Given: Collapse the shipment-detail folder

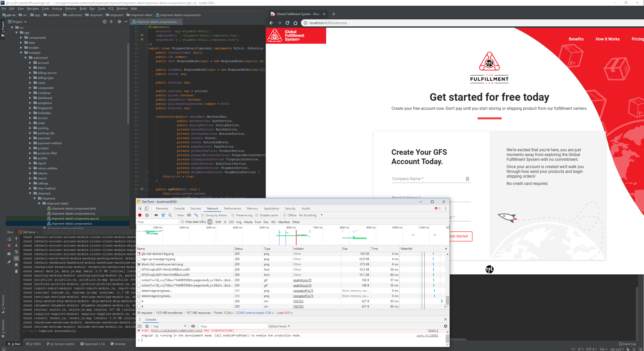Looking at the screenshot, I should click(39, 204).
